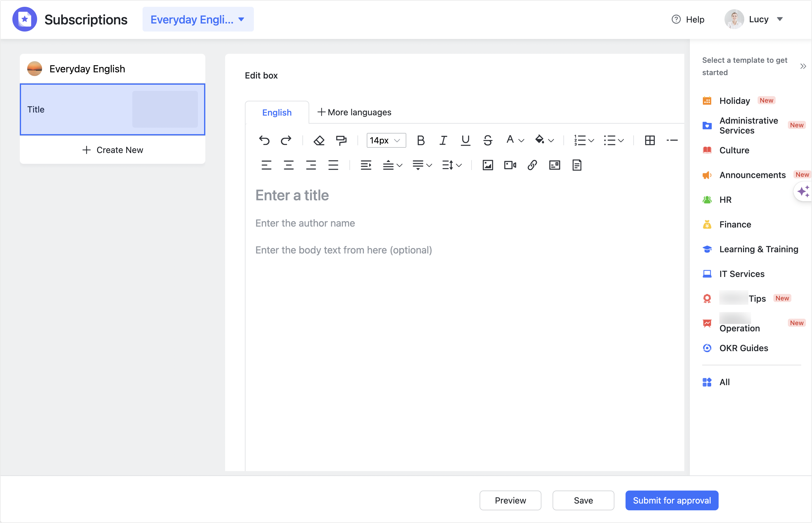This screenshot has width=812, height=523.
Task: Click the Strikethrough formatting icon
Action: pos(488,140)
